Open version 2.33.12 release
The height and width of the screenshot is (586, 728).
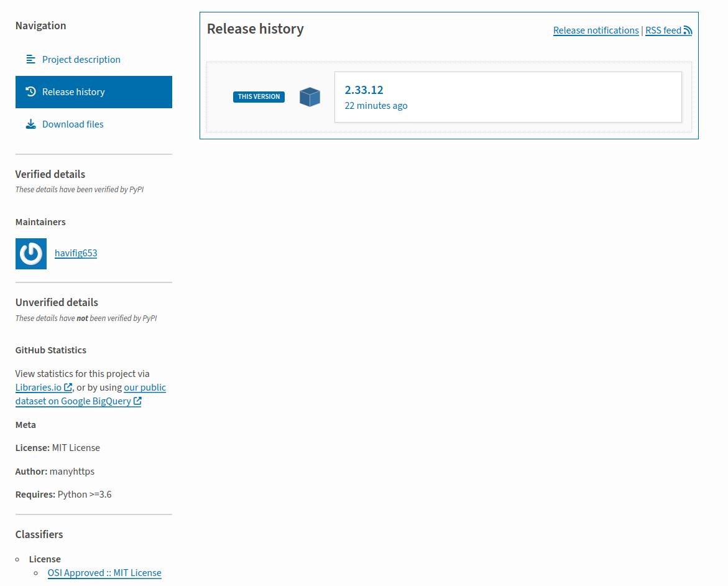click(508, 97)
